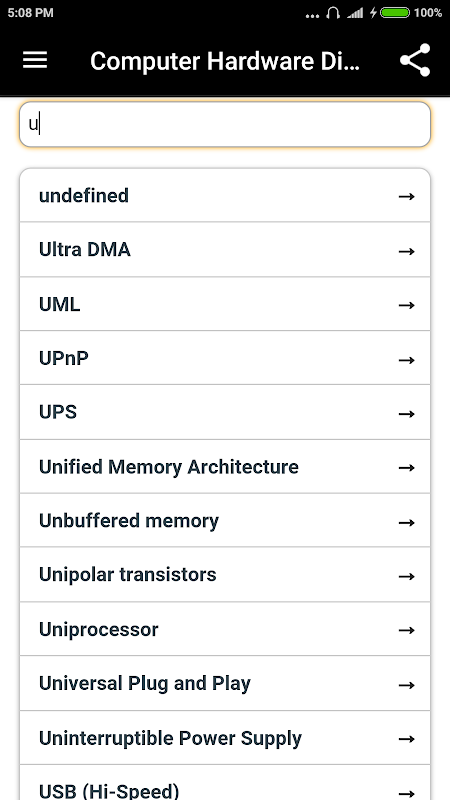Tap the Ultra DMA term text
The image size is (450, 800).
coord(85,249)
